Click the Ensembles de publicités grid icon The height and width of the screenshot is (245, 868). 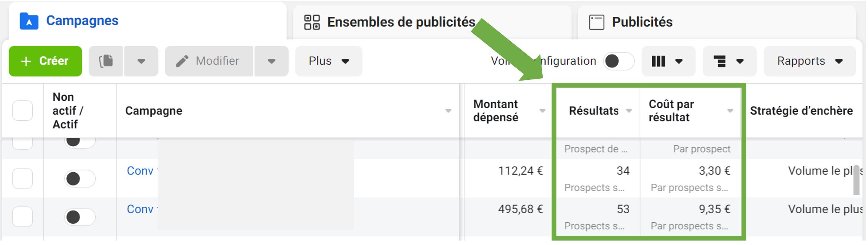click(312, 22)
